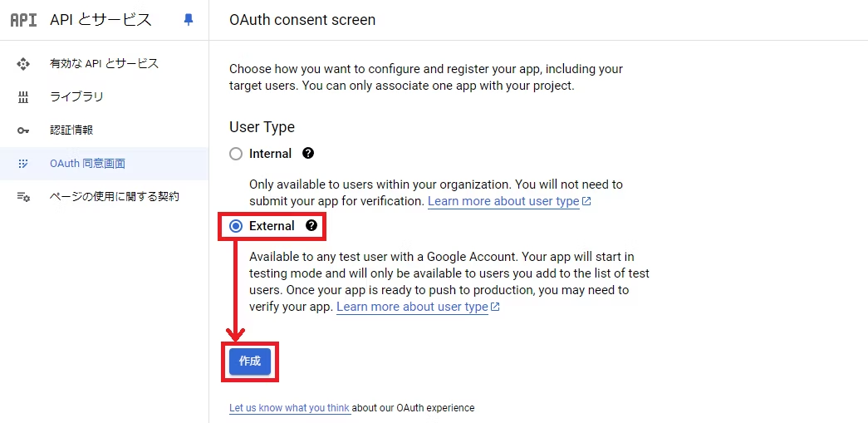Screen dimensions: 868x423
Task: Click the External label text
Action: [x=272, y=226]
